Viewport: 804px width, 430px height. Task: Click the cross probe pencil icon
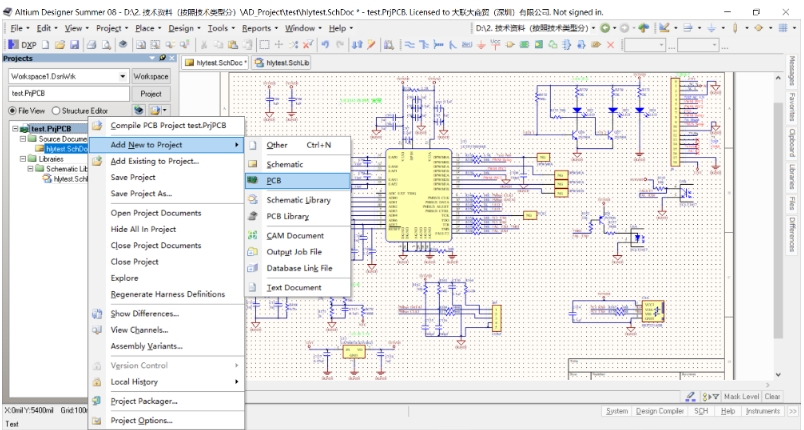[372, 45]
